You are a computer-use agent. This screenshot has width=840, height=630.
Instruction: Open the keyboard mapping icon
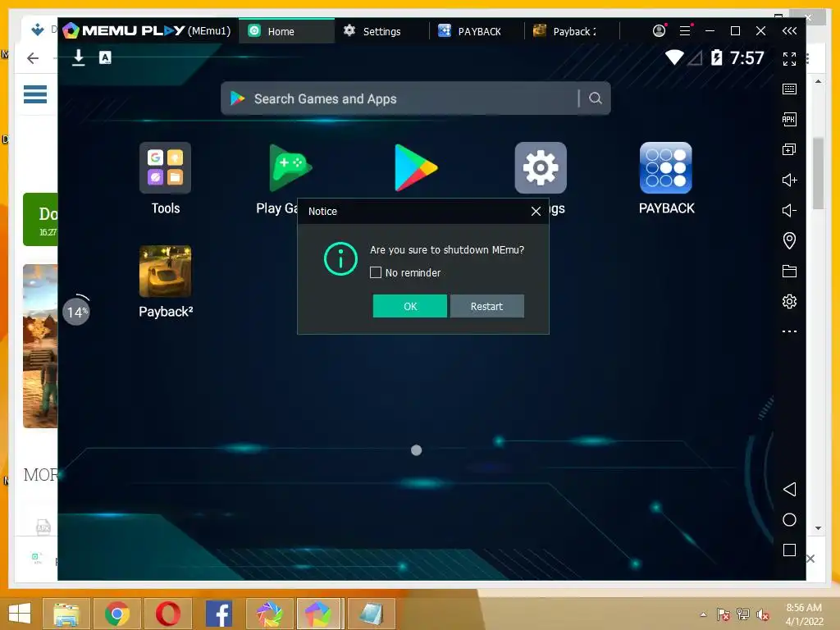[789, 89]
